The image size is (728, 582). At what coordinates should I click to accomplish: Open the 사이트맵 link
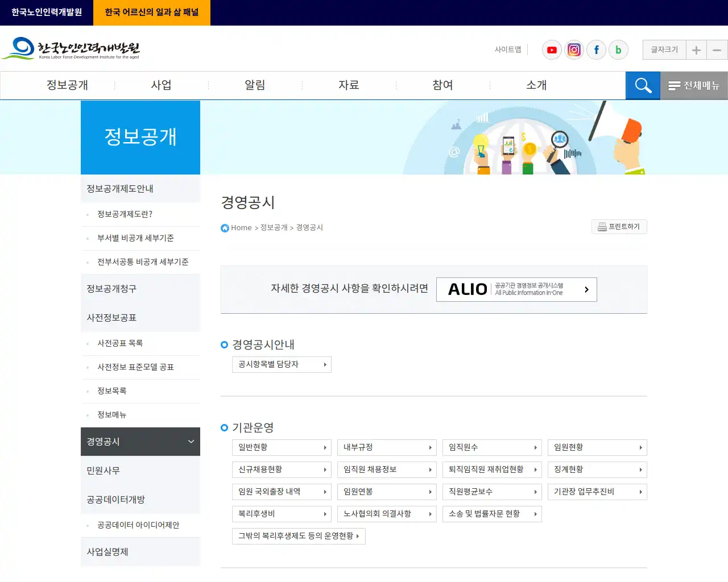[508, 50]
